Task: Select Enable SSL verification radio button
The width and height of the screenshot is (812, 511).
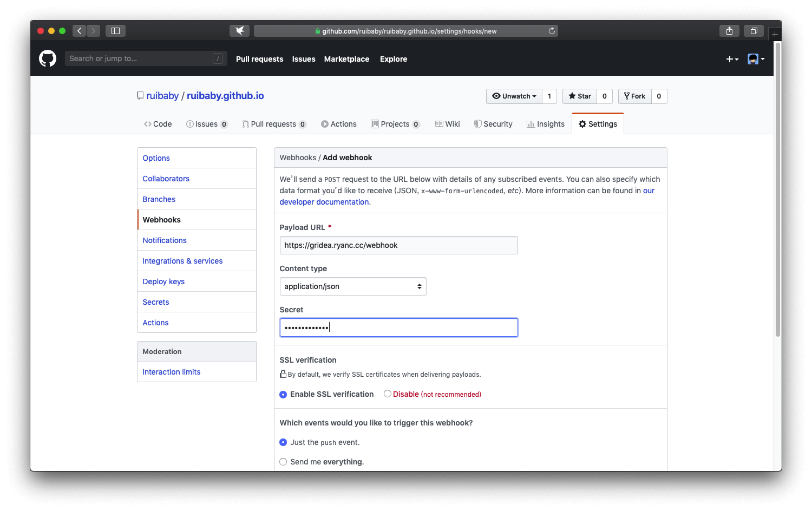Action: coord(283,395)
